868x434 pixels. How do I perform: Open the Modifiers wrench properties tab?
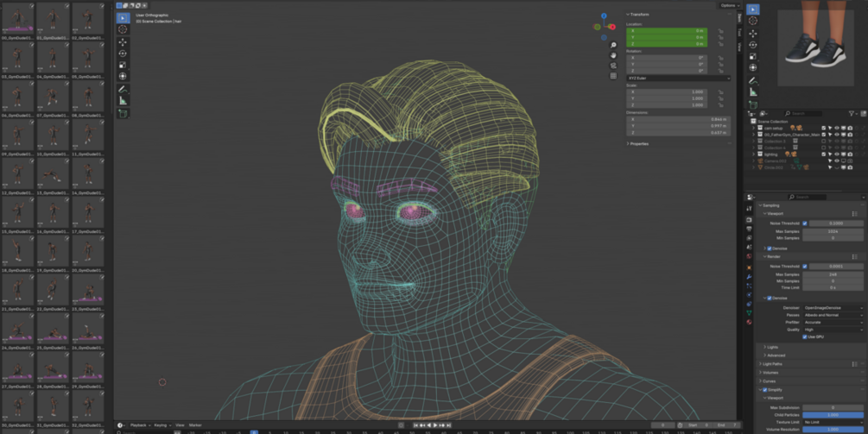point(749,276)
